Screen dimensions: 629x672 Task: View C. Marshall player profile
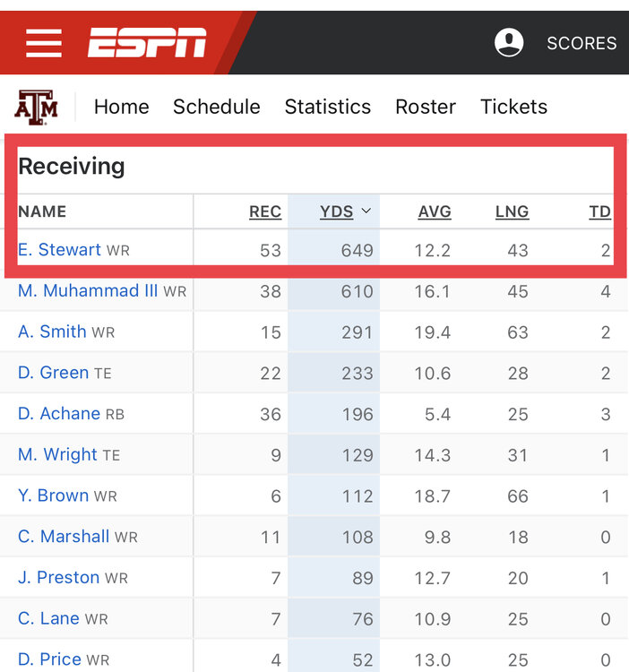[x=64, y=537]
